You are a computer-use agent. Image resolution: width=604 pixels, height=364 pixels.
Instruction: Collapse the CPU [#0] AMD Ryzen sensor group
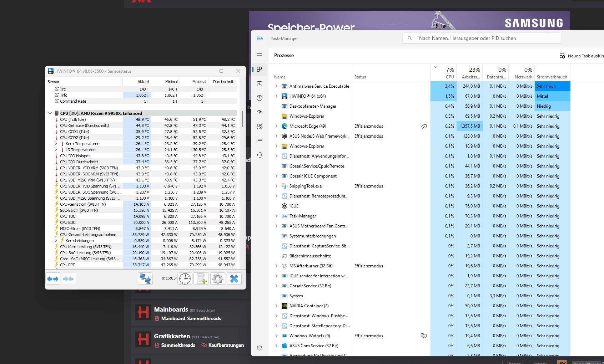(x=50, y=113)
